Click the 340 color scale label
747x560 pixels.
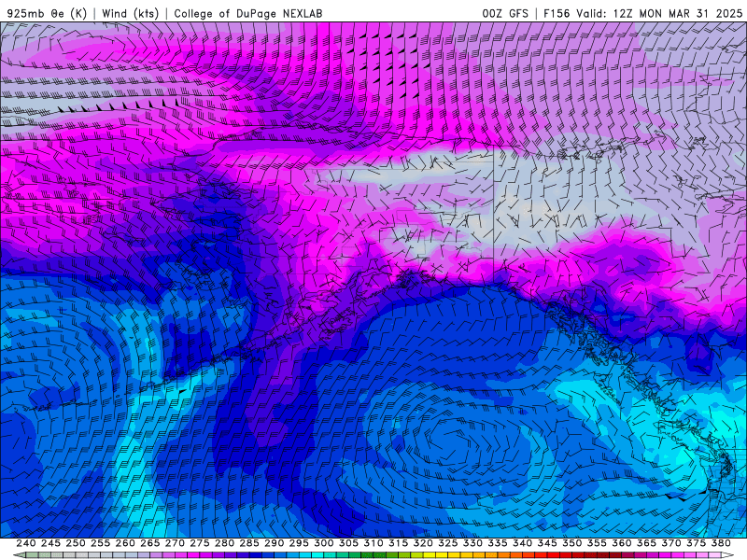522,543
